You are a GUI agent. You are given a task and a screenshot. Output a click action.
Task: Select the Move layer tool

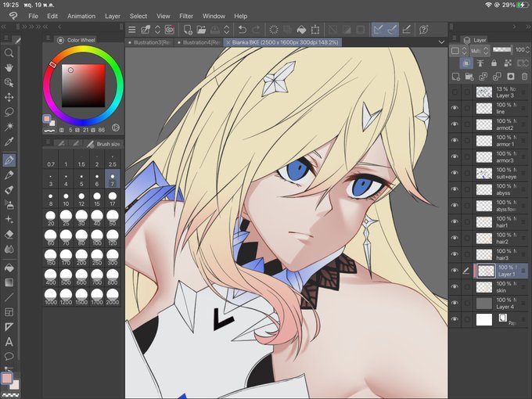[x=9, y=97]
